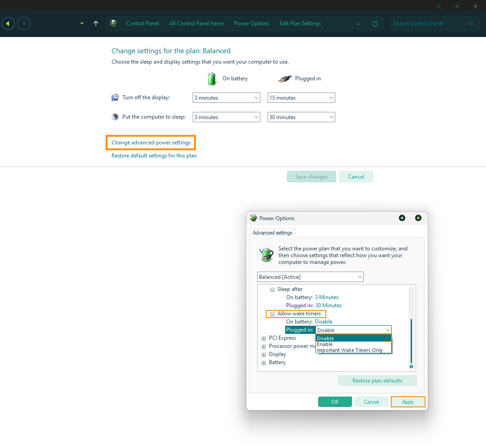This screenshot has height=448, width=486.
Task: Open Turn off display on battery dropdown
Action: (226, 98)
